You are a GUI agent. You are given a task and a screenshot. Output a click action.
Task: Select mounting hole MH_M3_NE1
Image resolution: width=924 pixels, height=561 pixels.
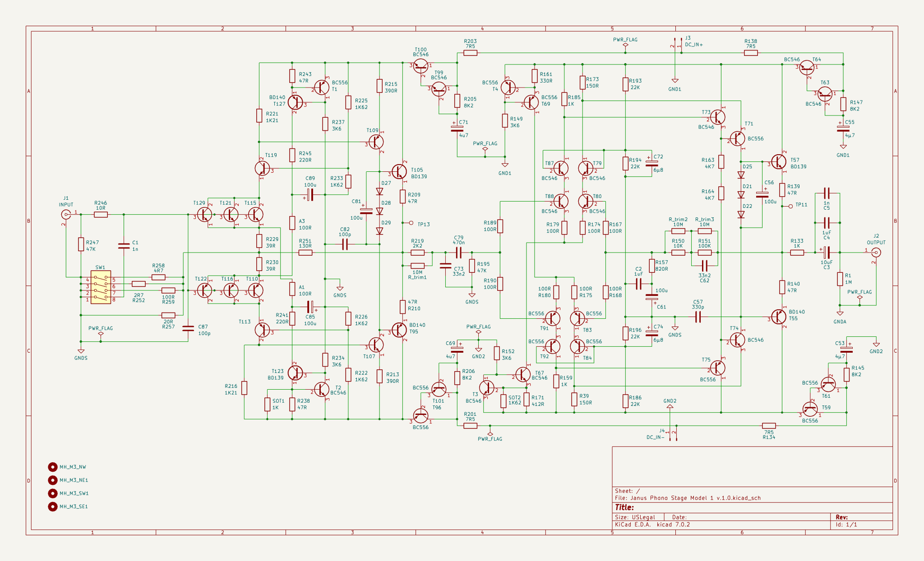pos(53,480)
